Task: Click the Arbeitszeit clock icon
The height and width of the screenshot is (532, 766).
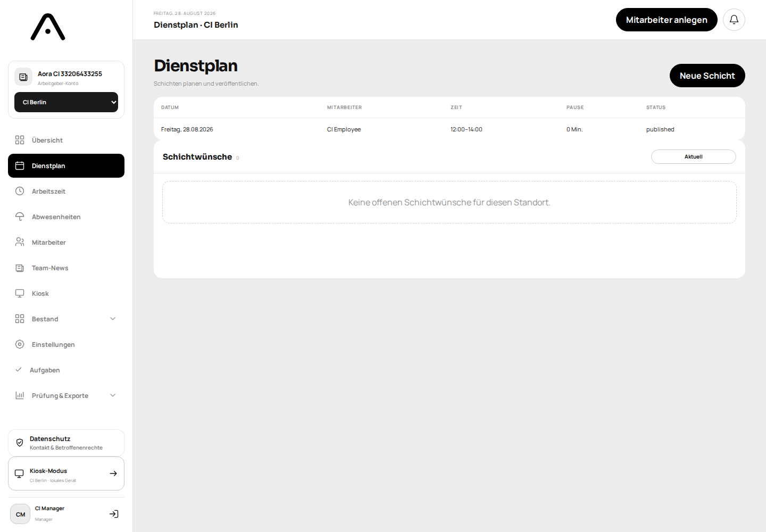Action: (x=20, y=191)
